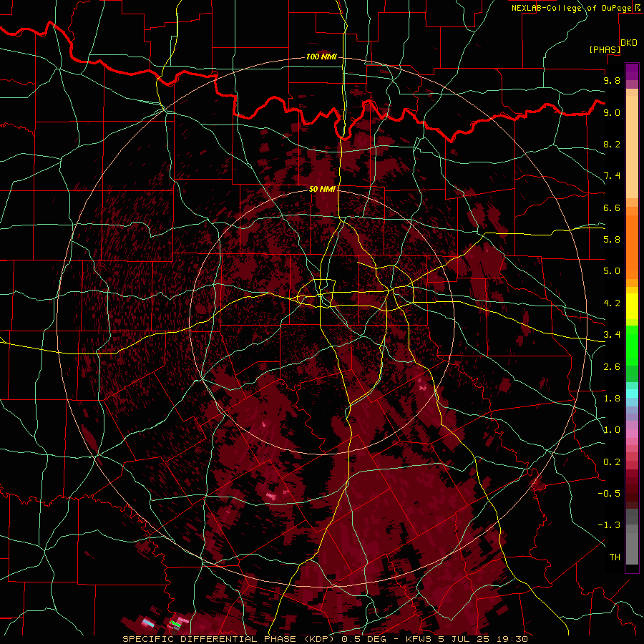Click the cyan segment of color bar
The image size is (644, 644).
click(x=632, y=393)
